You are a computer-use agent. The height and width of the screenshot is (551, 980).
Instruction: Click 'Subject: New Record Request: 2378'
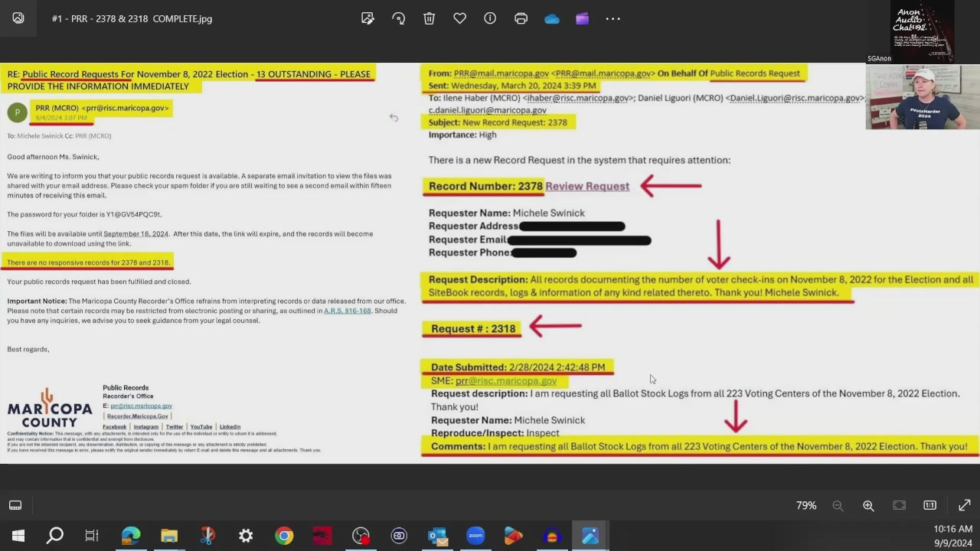[x=498, y=122]
